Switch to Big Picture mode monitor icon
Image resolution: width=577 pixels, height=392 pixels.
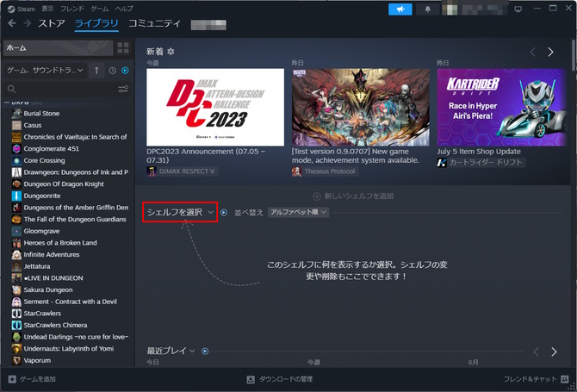518,9
